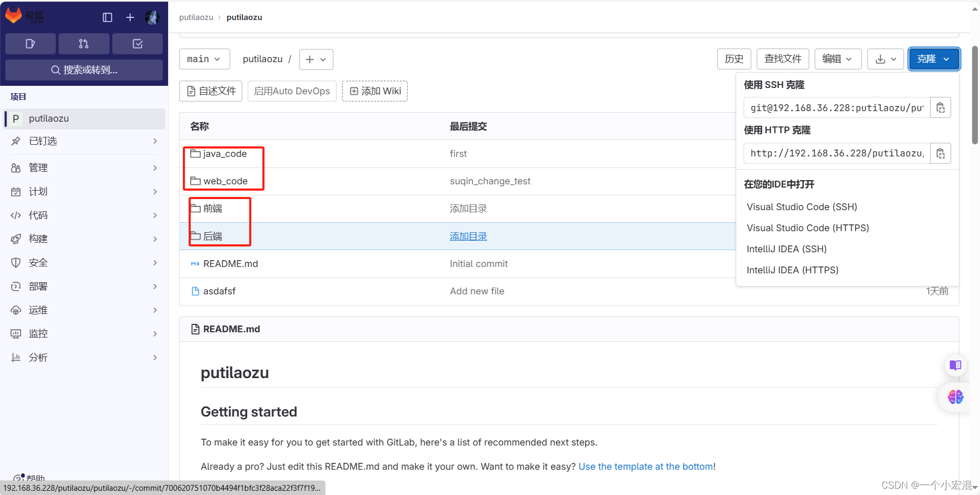Open project in Visual Studio Code (SSH)

click(801, 206)
